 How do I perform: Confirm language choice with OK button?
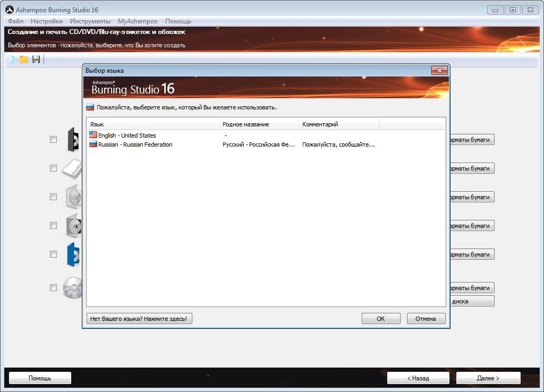(x=381, y=319)
